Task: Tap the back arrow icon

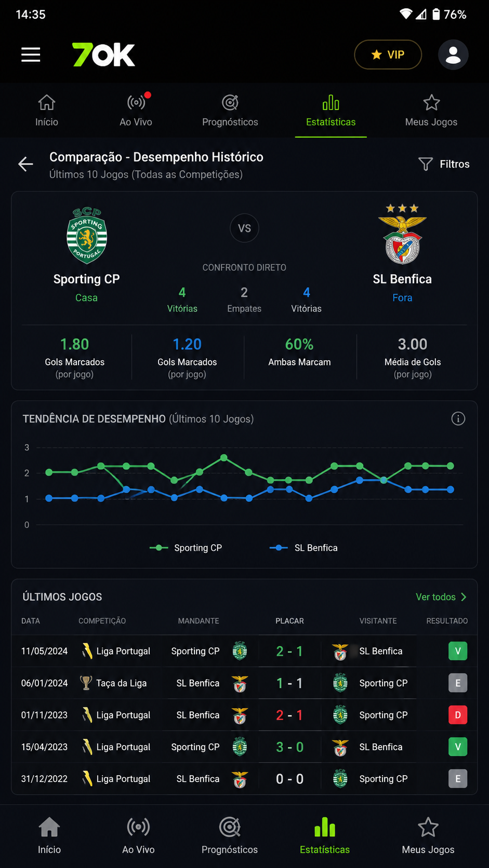Action: click(25, 164)
